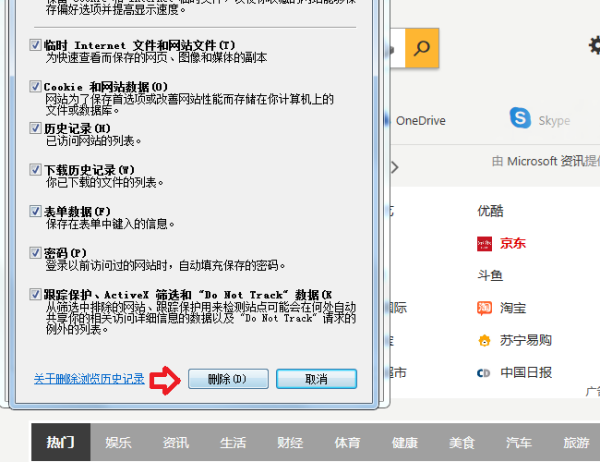This screenshot has height=462, width=600.
Task: Click the orange search magnifier button
Action: point(422,48)
